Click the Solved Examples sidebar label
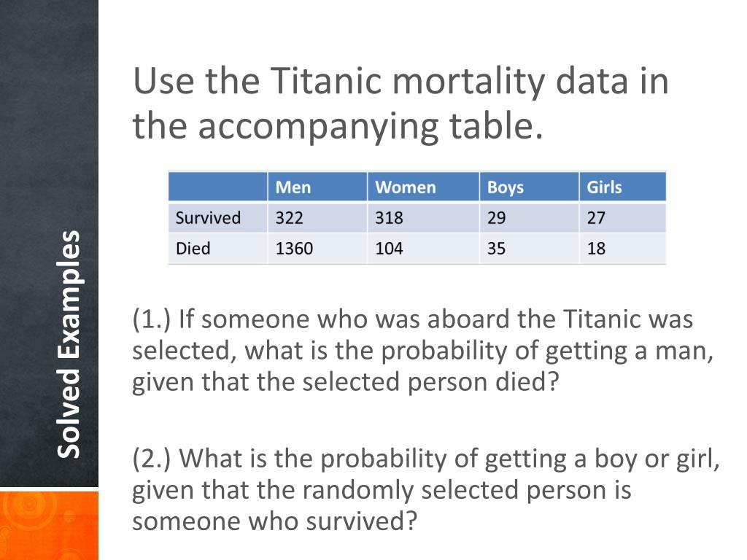This screenshot has height=560, width=747. pyautogui.click(x=68, y=344)
